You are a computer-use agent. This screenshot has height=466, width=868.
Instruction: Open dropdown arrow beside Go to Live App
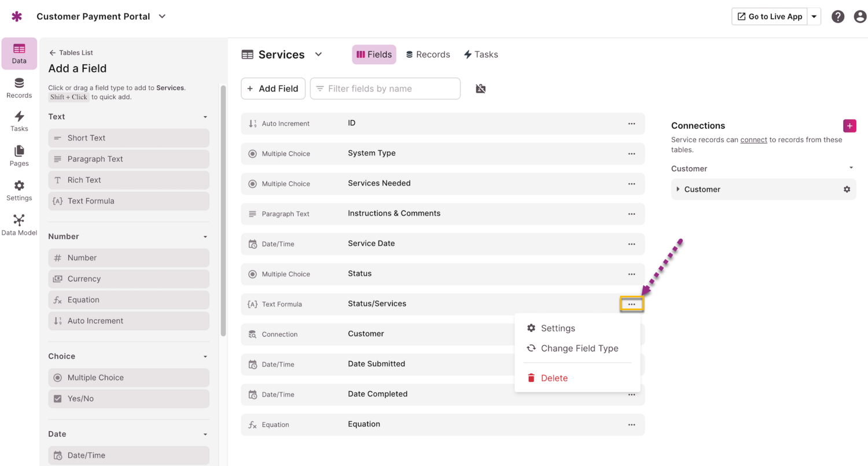coord(814,17)
